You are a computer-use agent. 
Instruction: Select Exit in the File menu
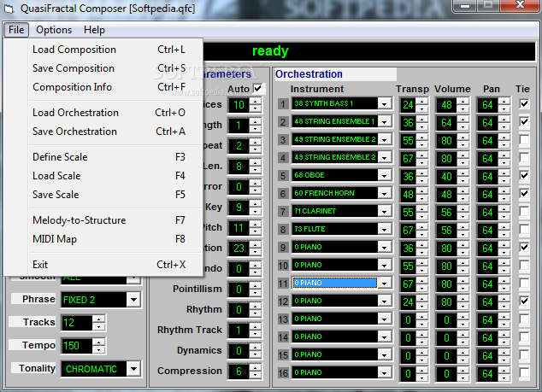109,265
